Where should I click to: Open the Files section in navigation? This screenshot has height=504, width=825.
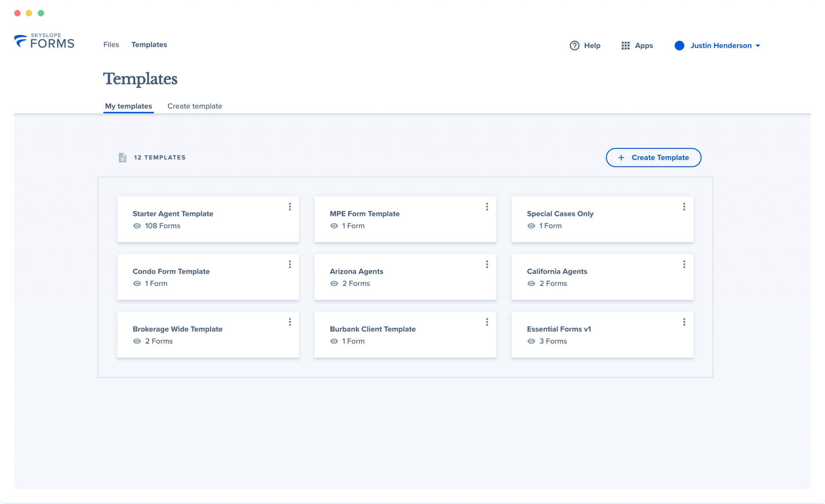[111, 44]
